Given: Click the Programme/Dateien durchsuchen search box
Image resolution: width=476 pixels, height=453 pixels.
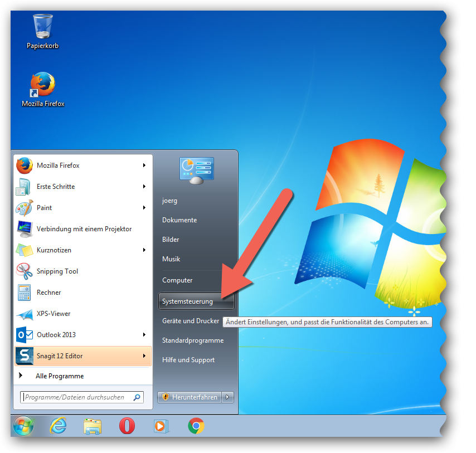Looking at the screenshot, I should [x=77, y=397].
